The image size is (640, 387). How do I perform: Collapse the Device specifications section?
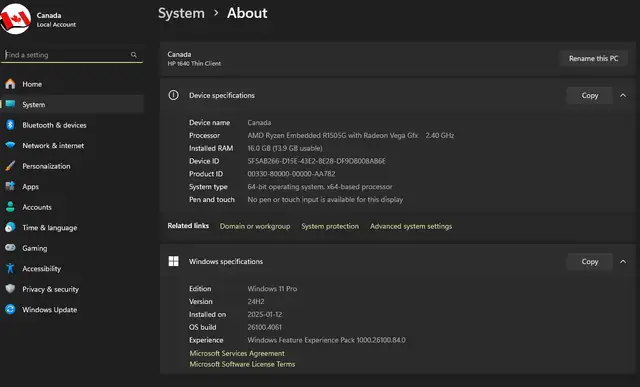click(623, 96)
